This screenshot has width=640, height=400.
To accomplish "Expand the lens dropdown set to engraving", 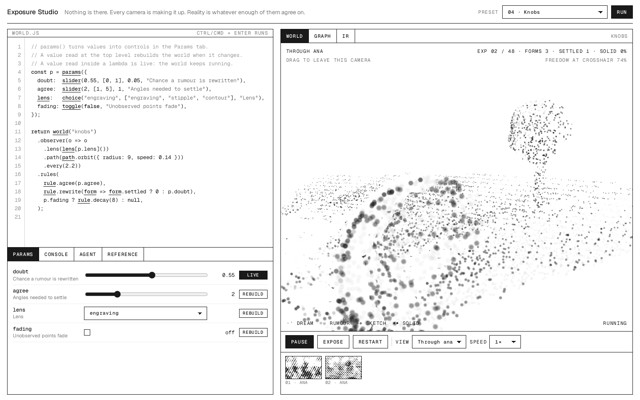I will point(145,313).
